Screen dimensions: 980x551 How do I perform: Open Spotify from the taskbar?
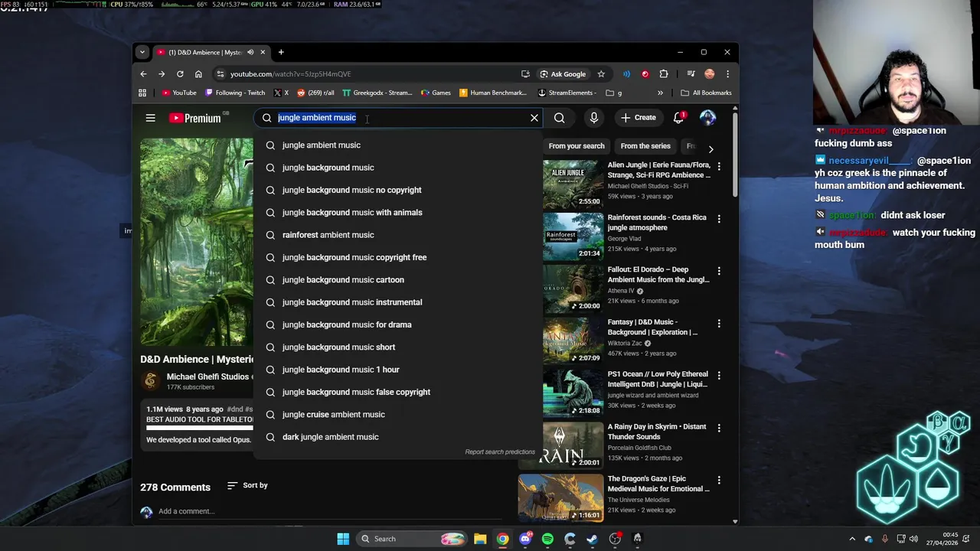(547, 539)
